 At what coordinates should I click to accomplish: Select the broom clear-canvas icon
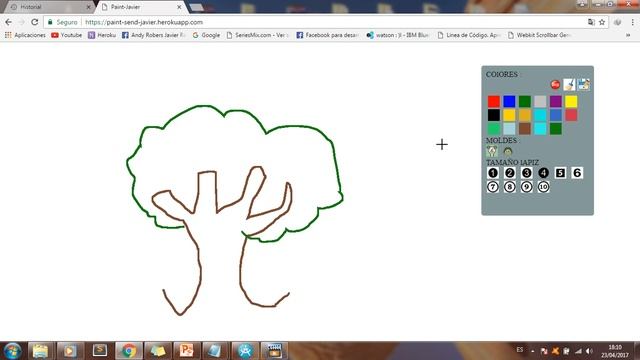(x=569, y=84)
